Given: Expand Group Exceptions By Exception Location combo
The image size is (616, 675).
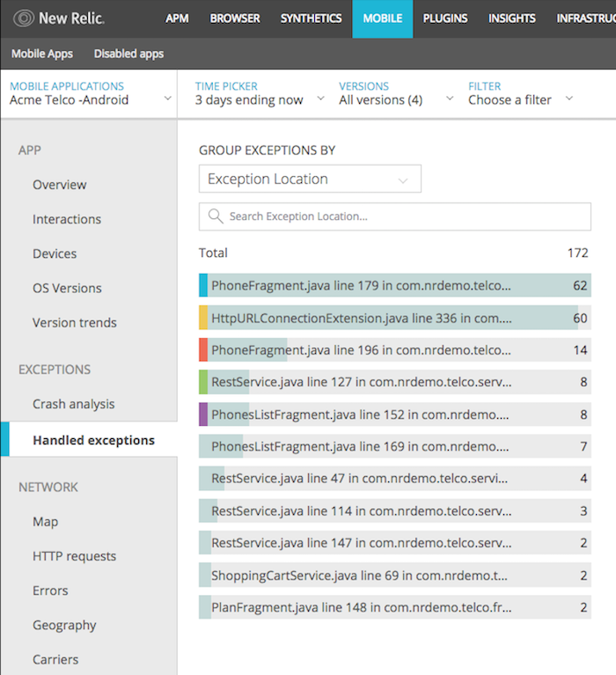Looking at the screenshot, I should pyautogui.click(x=310, y=179).
